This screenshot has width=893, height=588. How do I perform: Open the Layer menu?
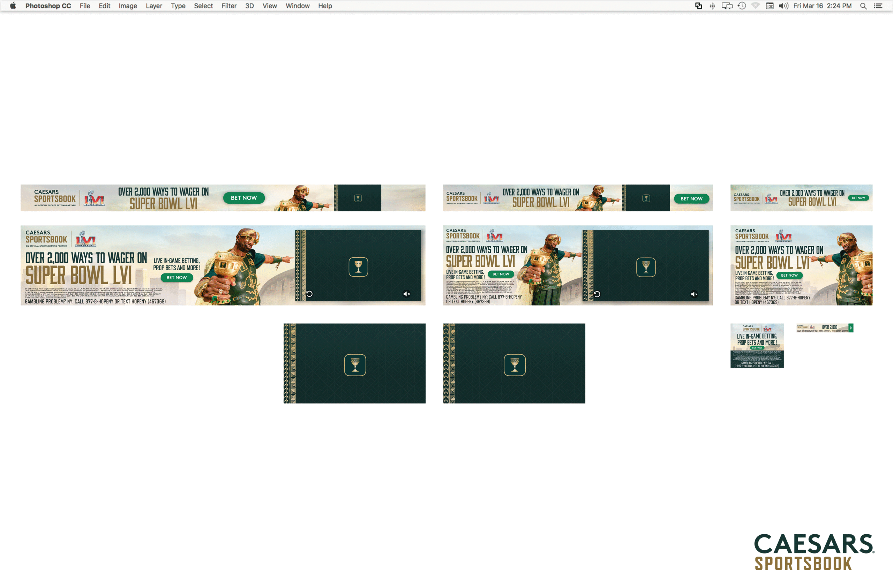point(154,6)
